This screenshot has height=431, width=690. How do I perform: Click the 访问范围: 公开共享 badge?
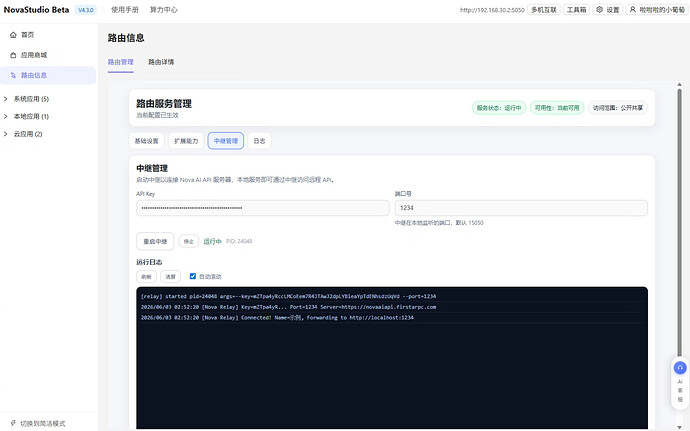pyautogui.click(x=618, y=108)
